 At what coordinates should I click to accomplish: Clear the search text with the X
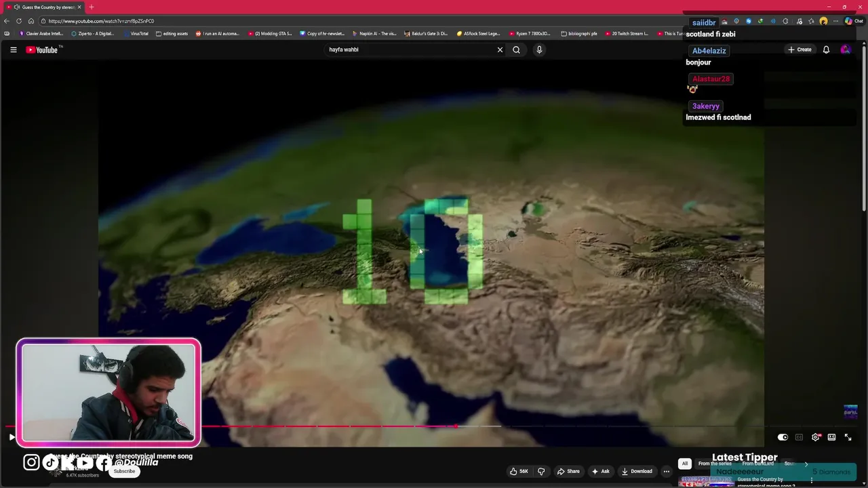500,49
